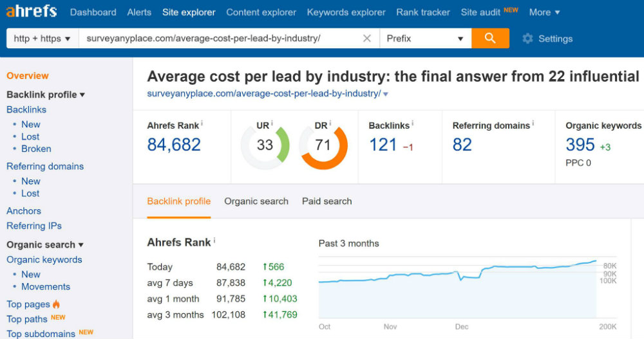Click the info icon beside DR

coord(330,123)
